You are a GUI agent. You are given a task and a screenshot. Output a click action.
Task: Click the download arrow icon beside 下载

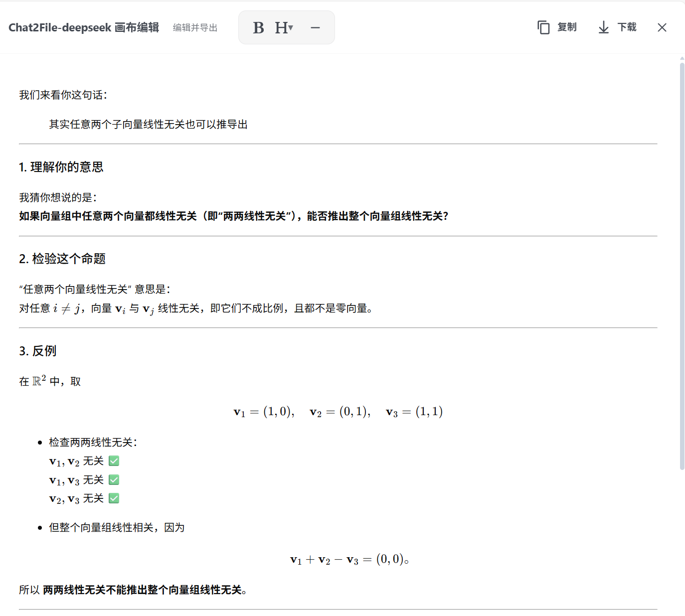coord(603,27)
